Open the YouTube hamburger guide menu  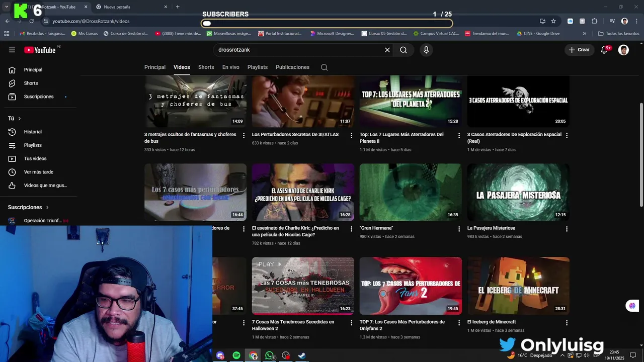point(12,50)
